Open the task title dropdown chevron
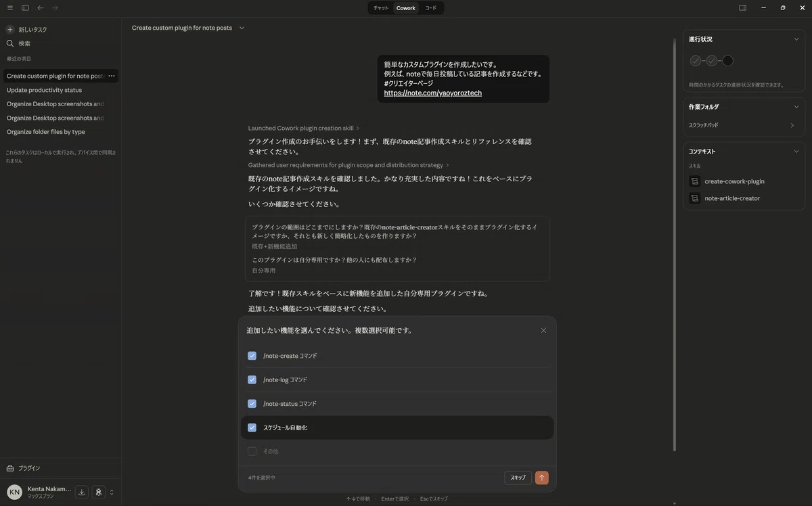 [x=242, y=28]
